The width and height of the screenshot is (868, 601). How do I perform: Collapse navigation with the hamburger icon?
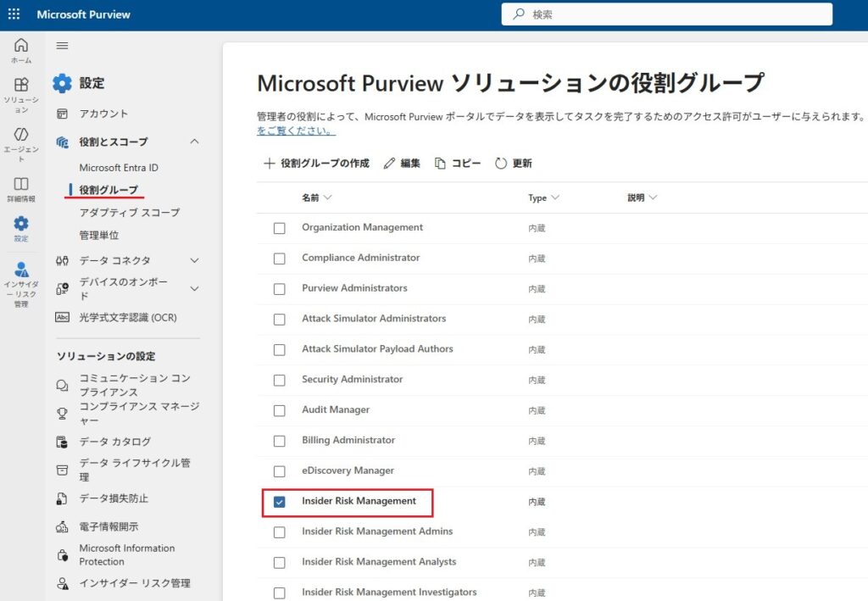[62, 46]
